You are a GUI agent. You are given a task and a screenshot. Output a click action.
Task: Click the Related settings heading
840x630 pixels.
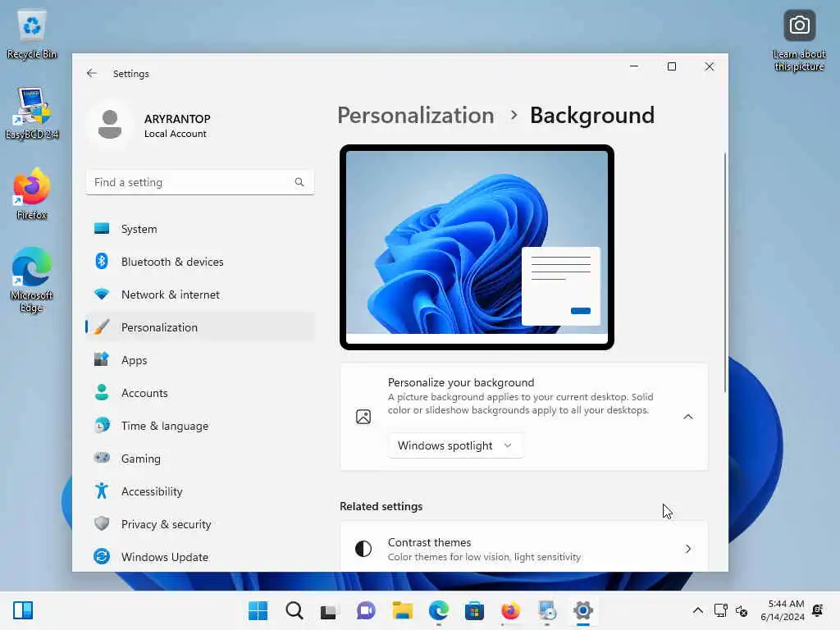tap(381, 506)
